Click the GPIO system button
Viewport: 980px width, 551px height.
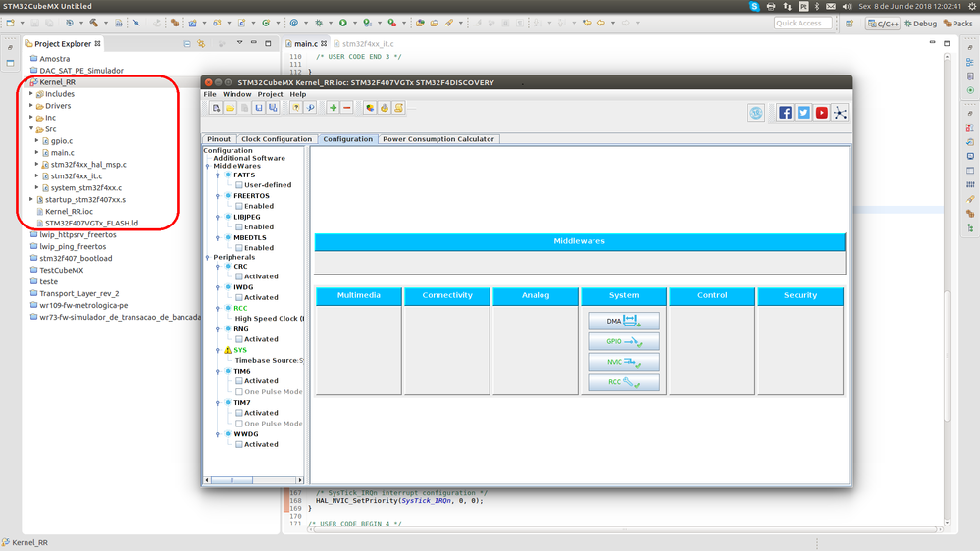(623, 341)
